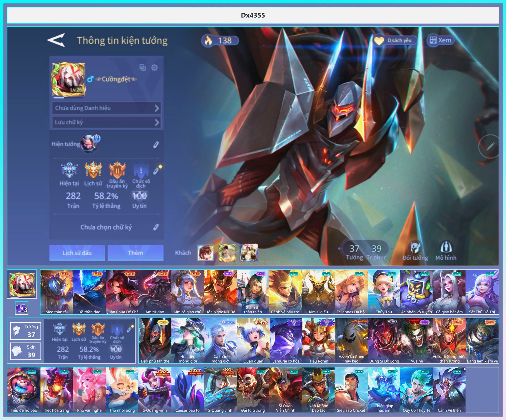
Task: Open the Cảnh Vệ Biển skin thumbnail
Action: point(449,390)
